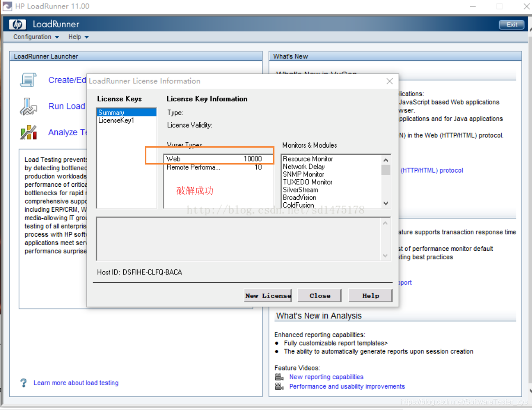Open Performance and usability improvements link
The width and height of the screenshot is (532, 410).
coord(347,386)
